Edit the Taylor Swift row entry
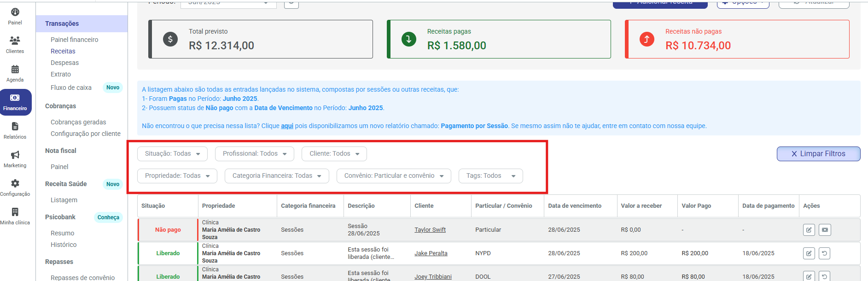868x281 pixels. click(x=809, y=230)
